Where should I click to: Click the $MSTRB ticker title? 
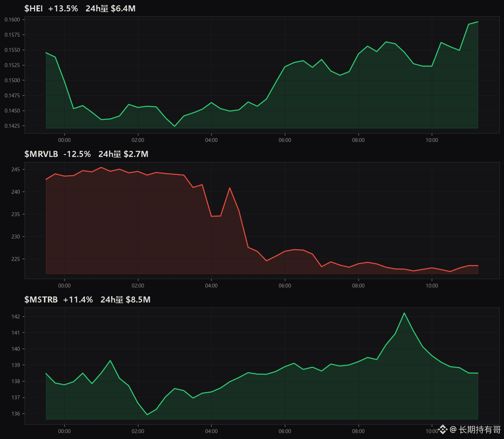pyautogui.click(x=41, y=300)
